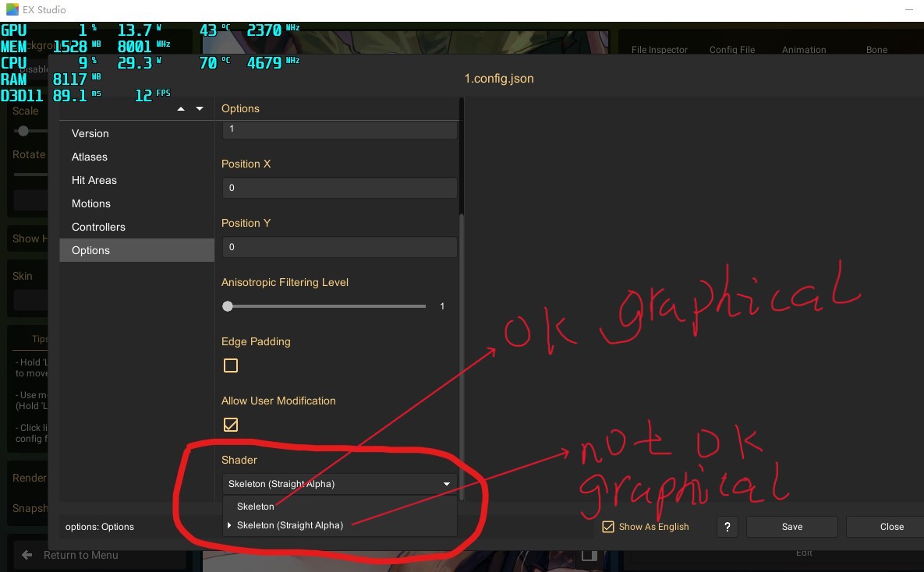This screenshot has width=924, height=572.
Task: Click the Allow User Modification label
Action: click(x=278, y=401)
